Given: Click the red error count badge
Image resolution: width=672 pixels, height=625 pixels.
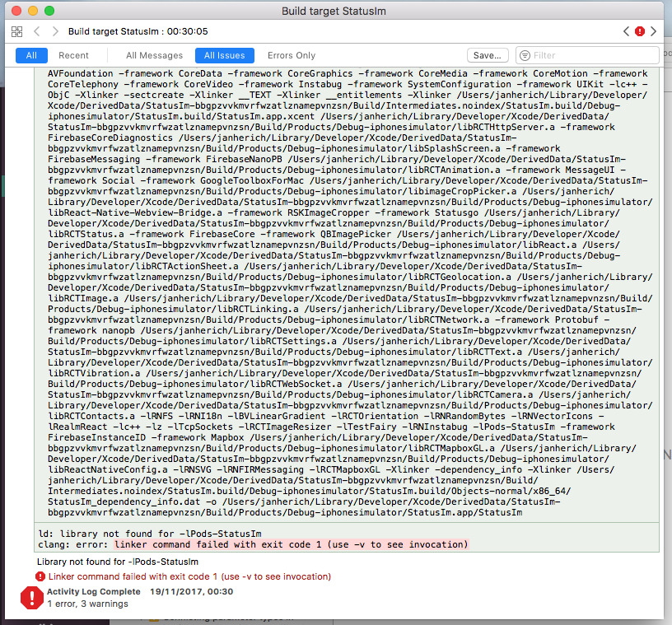Looking at the screenshot, I should click(640, 31).
